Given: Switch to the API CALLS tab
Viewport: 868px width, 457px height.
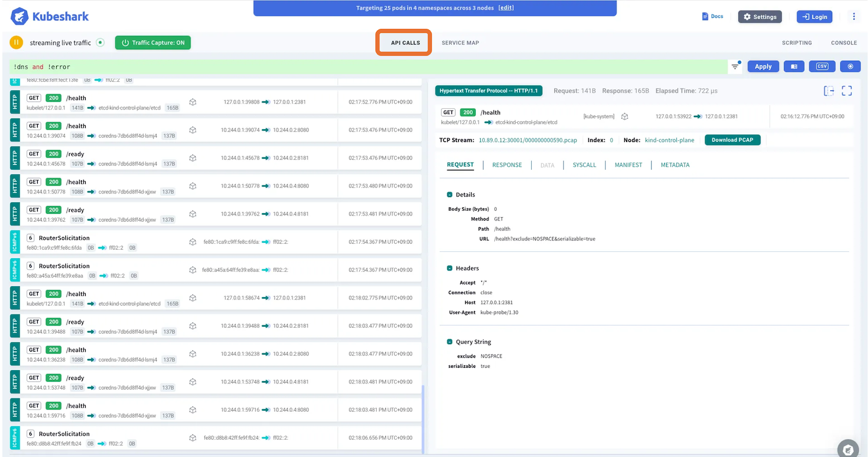Looking at the screenshot, I should [x=405, y=42].
